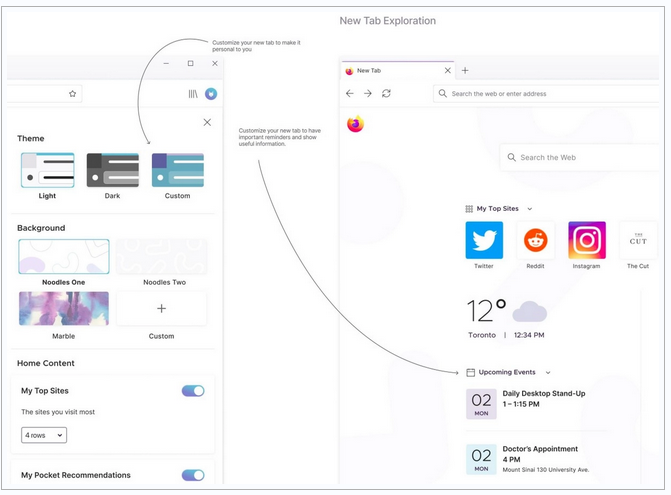Click the bookmark star icon

tap(72, 94)
